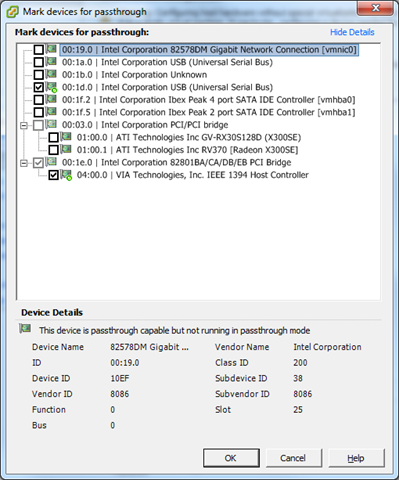The width and height of the screenshot is (399, 480).
Task: Click Vendor Name value Intel Corporation
Action: (x=327, y=347)
